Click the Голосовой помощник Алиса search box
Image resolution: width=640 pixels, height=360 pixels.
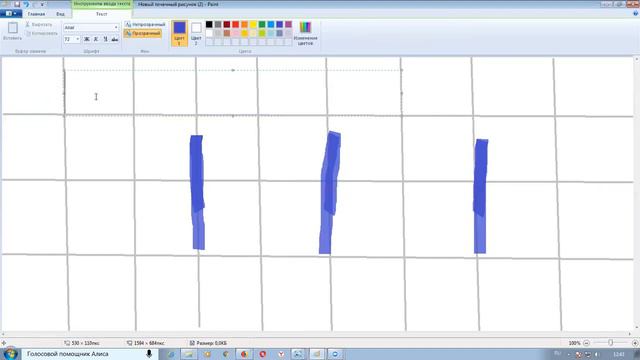[x=89, y=354]
